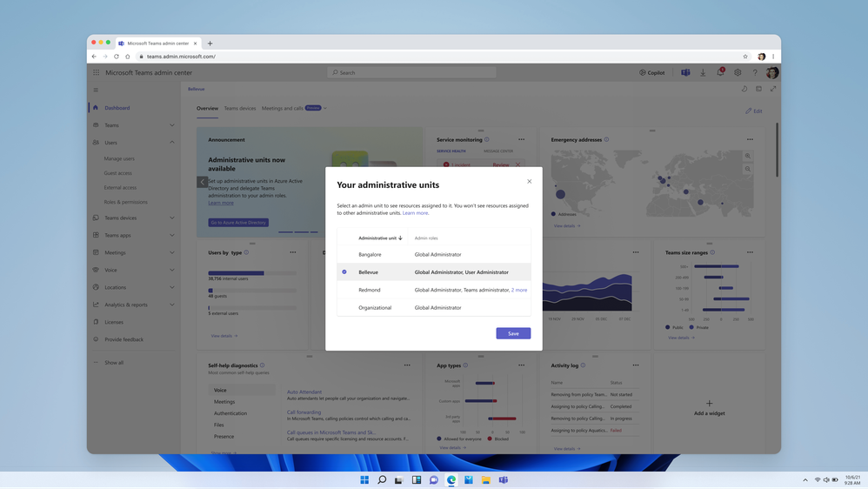Open Microsoft Edge from the taskbar
The image size is (868, 489).
451,479
